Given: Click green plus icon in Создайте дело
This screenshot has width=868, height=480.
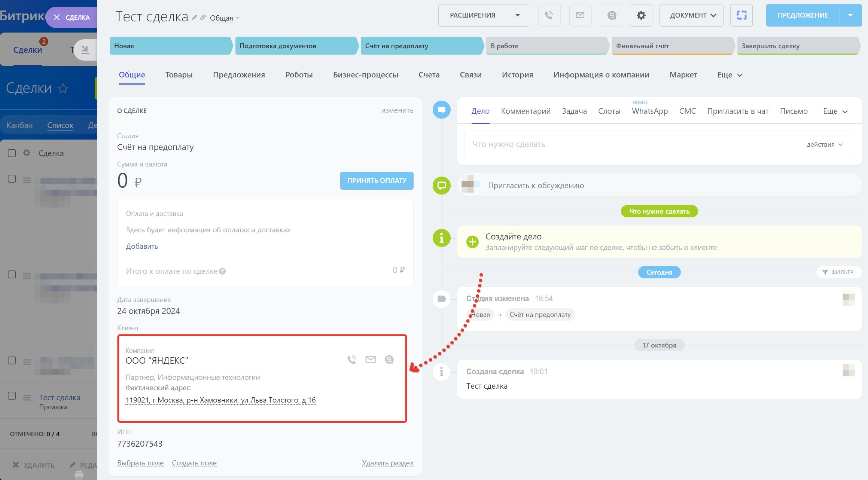Looking at the screenshot, I should click(x=472, y=242).
